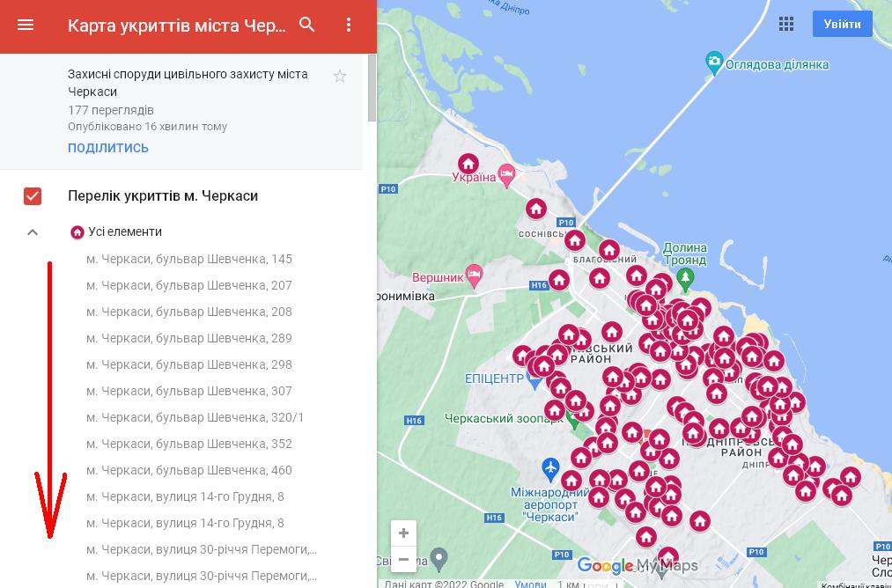Click the Оглядова ділянка camera marker
The image size is (892, 588).
pos(715,62)
